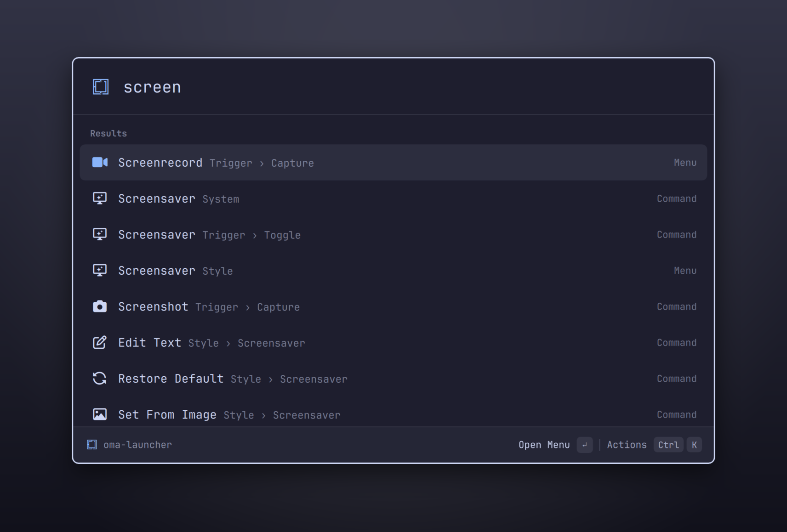Click the 'Results' section heading
Image resolution: width=787 pixels, height=532 pixels.
click(108, 133)
